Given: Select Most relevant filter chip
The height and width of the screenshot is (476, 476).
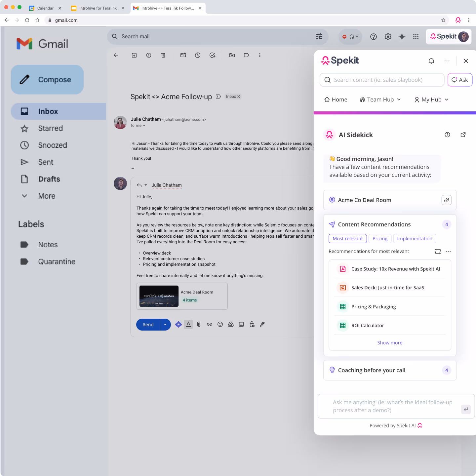Looking at the screenshot, I should tap(348, 239).
